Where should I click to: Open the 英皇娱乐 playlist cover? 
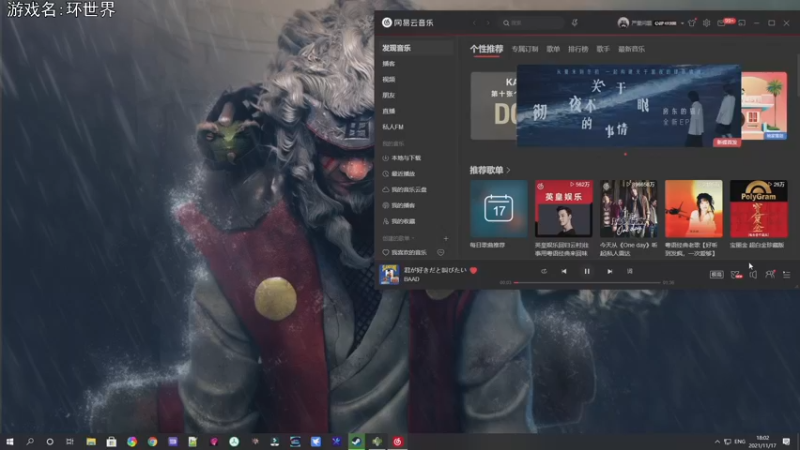coord(563,208)
